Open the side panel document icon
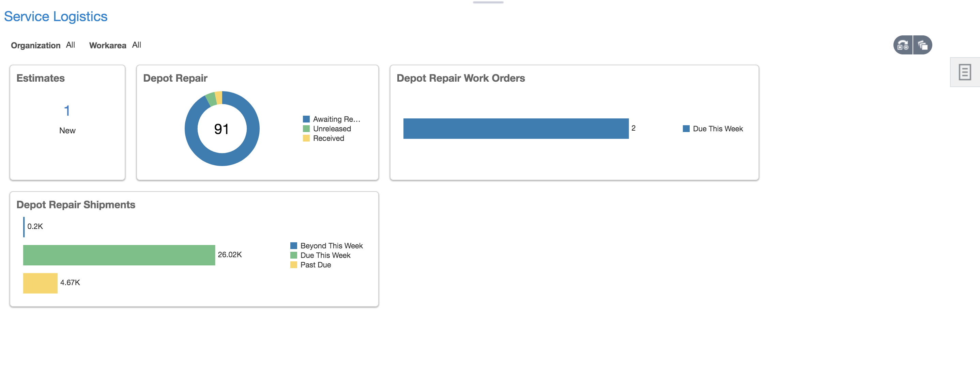 click(964, 72)
